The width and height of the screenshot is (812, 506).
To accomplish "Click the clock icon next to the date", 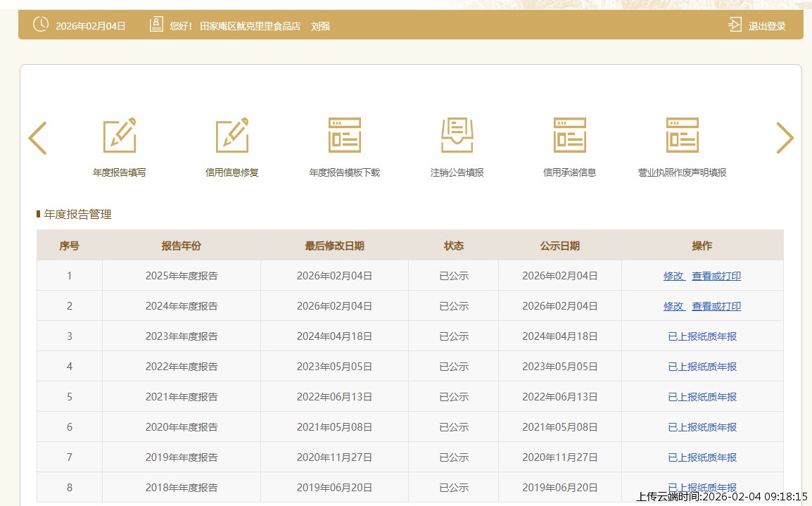I will click(x=41, y=25).
